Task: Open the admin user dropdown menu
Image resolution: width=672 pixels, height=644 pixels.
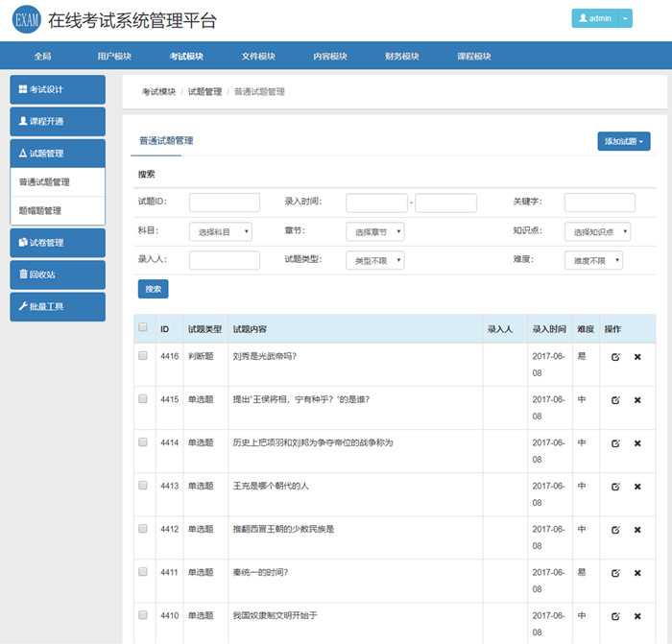Action: pos(602,18)
